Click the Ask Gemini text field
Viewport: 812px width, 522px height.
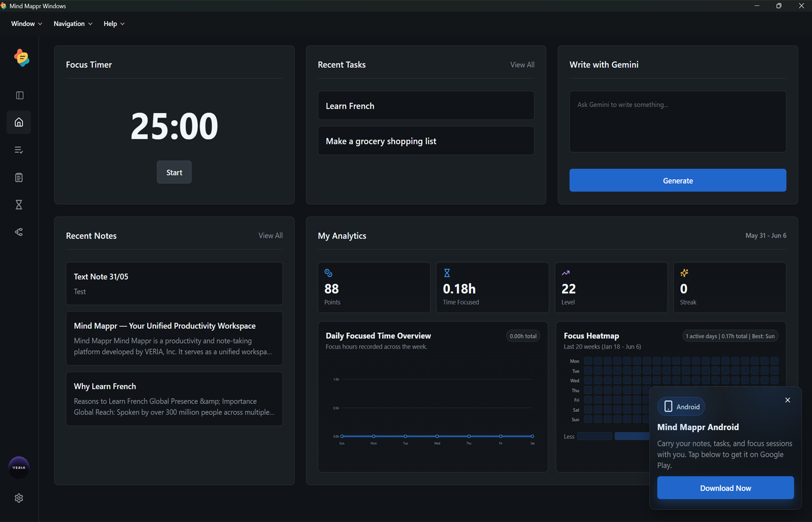[x=677, y=122]
